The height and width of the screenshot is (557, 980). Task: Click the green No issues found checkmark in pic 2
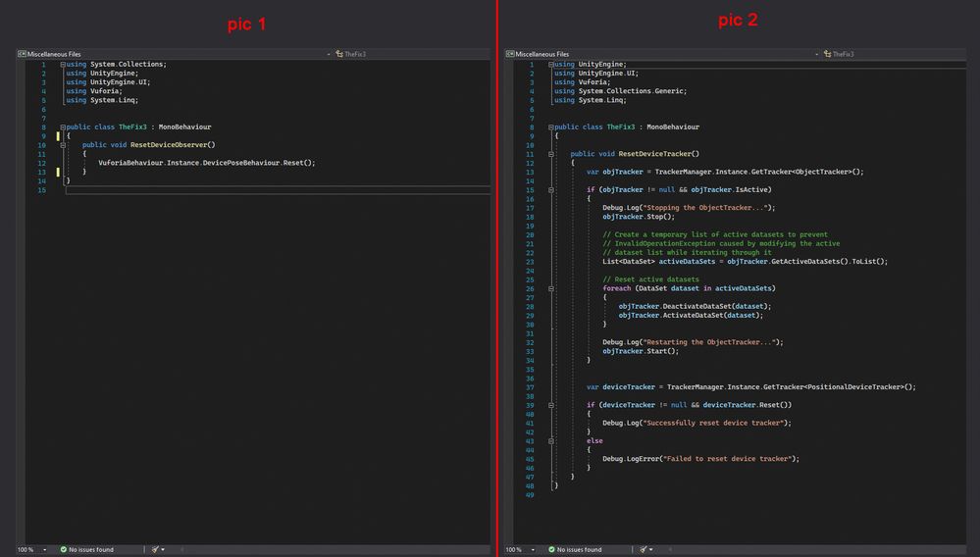552,550
